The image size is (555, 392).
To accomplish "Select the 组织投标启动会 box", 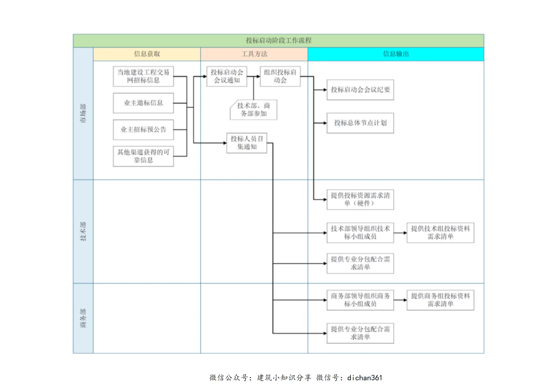I will point(280,76).
